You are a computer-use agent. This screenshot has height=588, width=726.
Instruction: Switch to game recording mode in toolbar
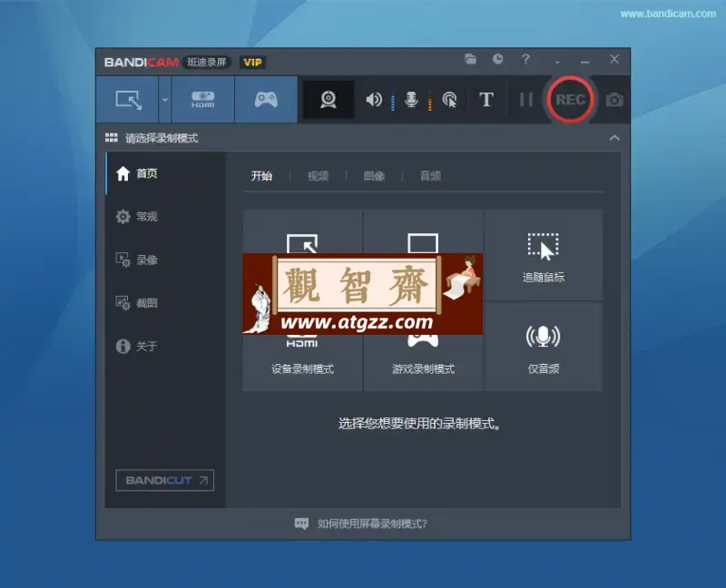[x=266, y=100]
